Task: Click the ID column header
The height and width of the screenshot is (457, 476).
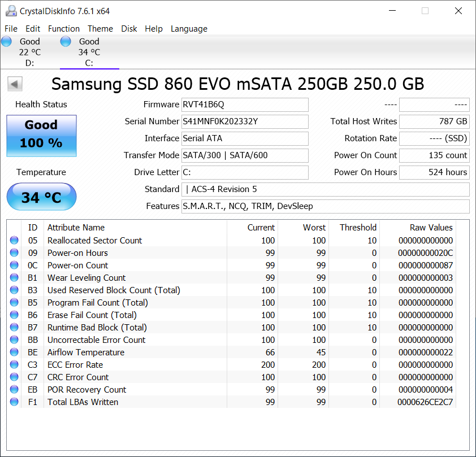Action: coord(32,228)
